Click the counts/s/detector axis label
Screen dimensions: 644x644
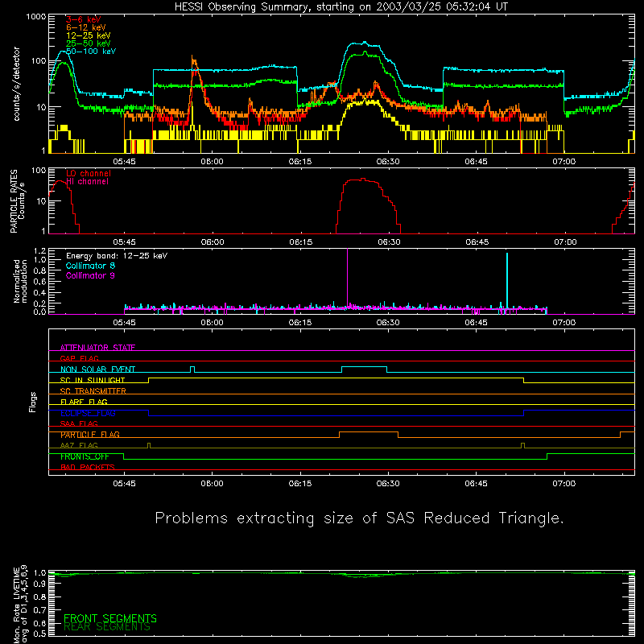17,84
